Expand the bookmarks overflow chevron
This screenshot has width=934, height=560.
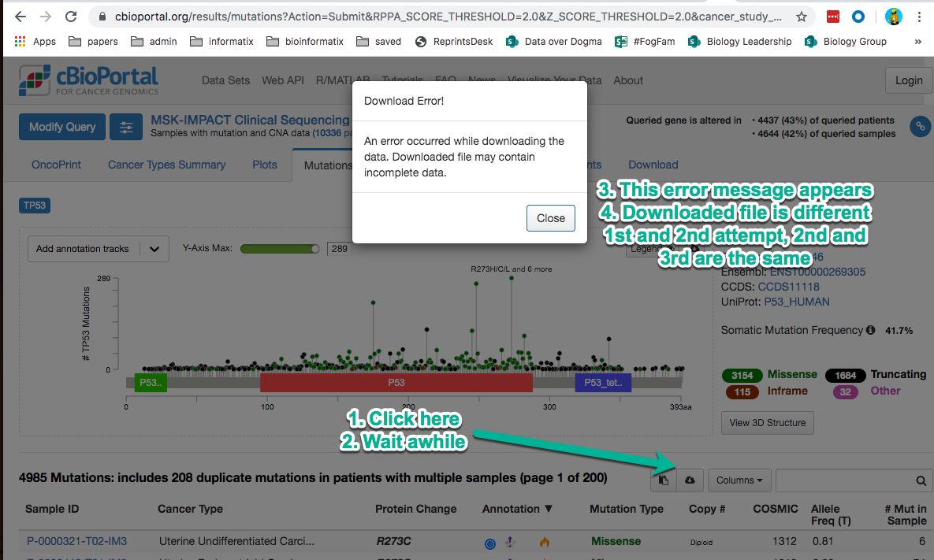click(x=918, y=41)
